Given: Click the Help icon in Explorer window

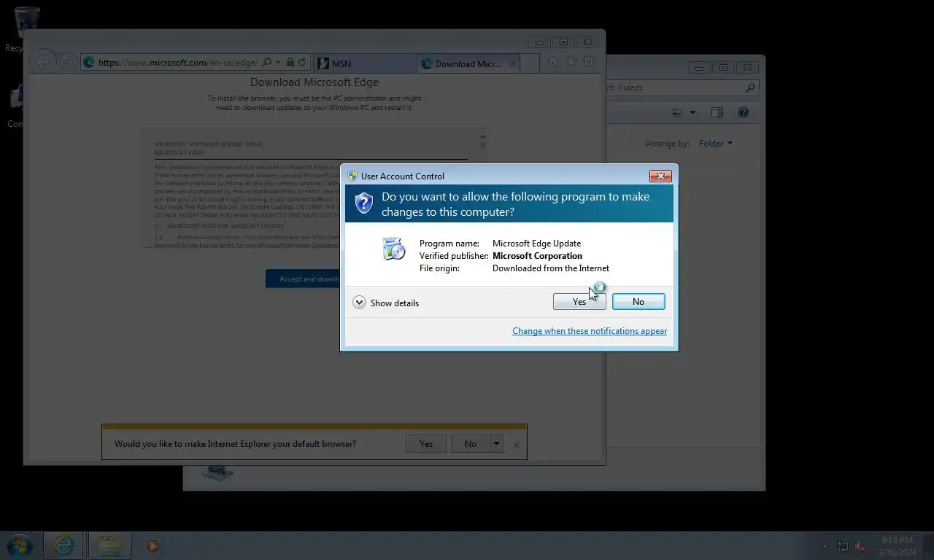Looking at the screenshot, I should 743,112.
